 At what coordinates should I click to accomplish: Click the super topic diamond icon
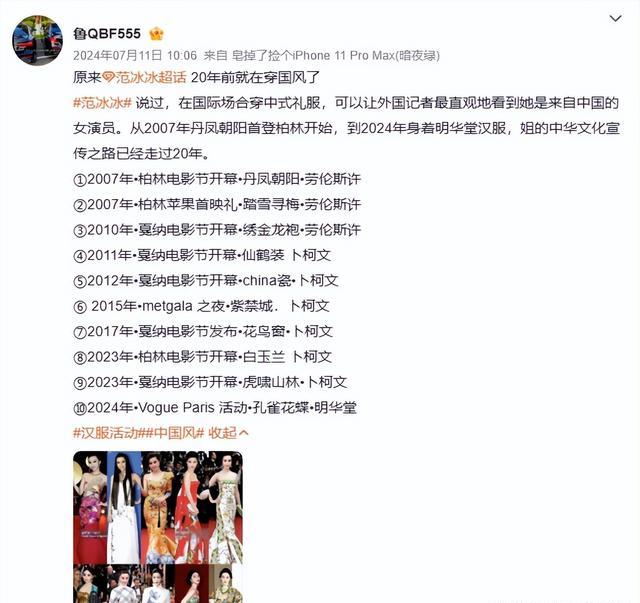click(108, 77)
